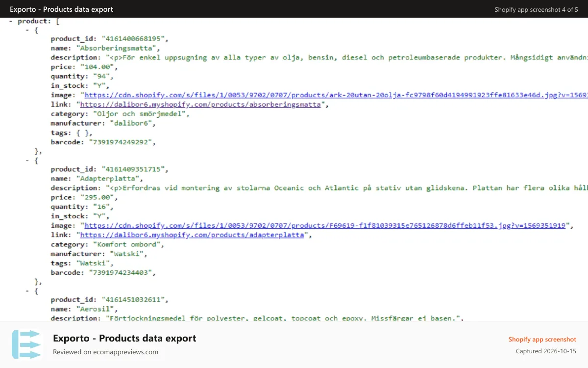Click "Reviewed on ecomappreviews.com" text
Image resolution: width=588 pixels, height=368 pixels.
click(x=105, y=352)
